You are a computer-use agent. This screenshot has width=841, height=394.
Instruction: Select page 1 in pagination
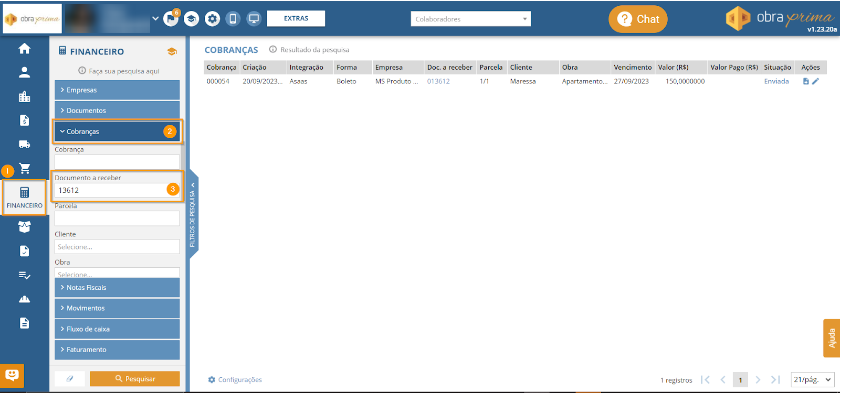740,380
